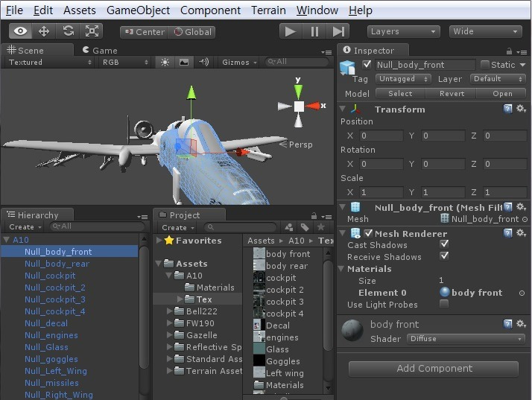
Task: Open Mesh Filter gear settings menu
Action: tap(521, 206)
